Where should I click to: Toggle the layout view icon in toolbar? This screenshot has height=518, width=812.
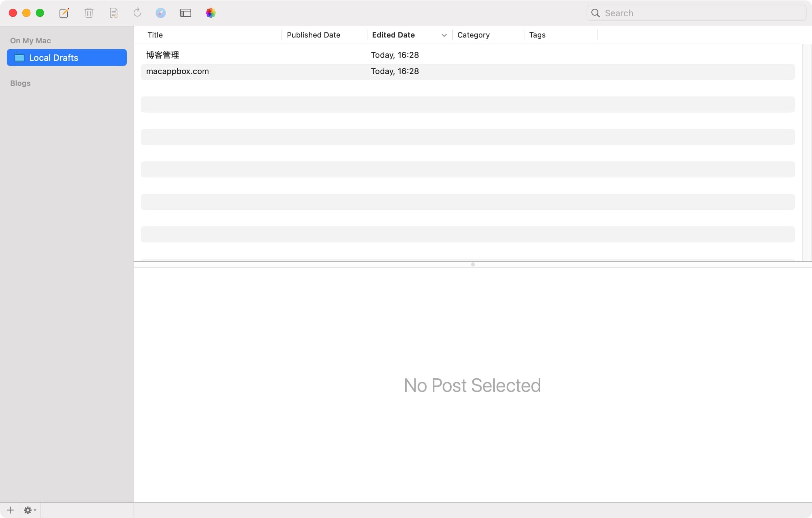click(x=186, y=13)
